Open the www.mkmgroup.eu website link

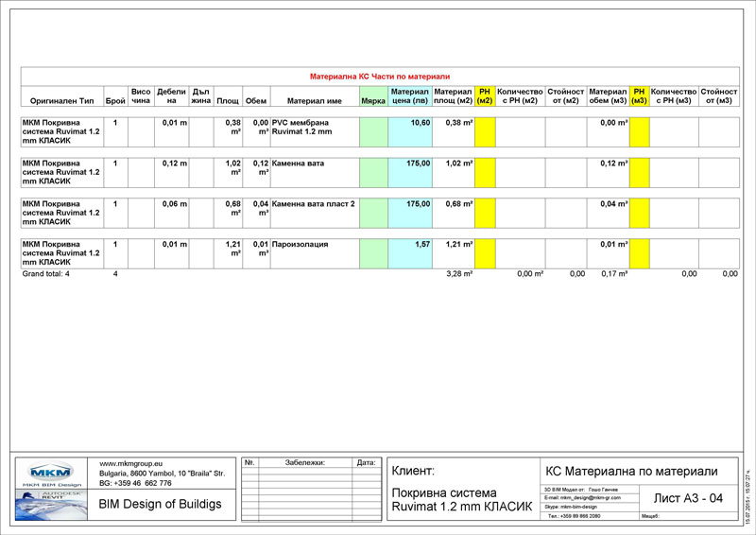[130, 463]
